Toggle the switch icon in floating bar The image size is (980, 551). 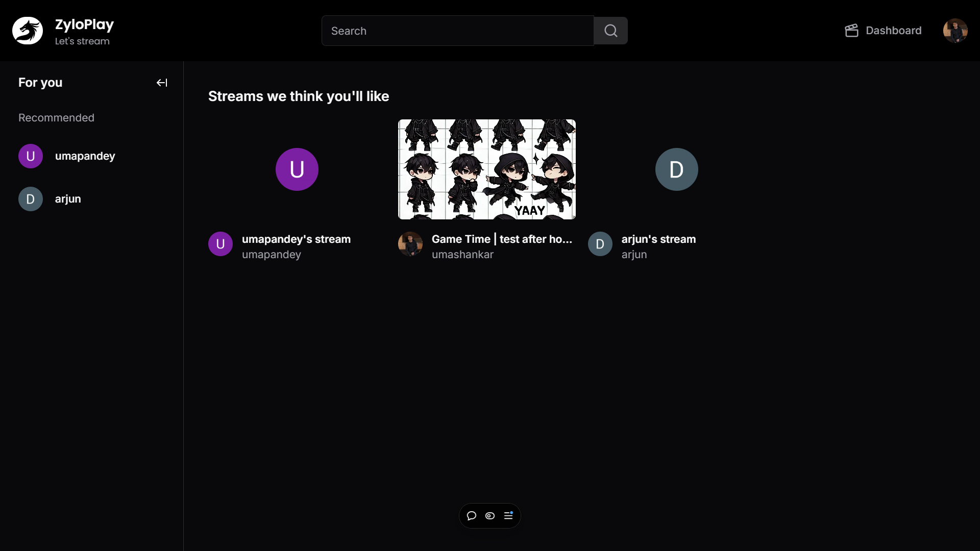(490, 516)
